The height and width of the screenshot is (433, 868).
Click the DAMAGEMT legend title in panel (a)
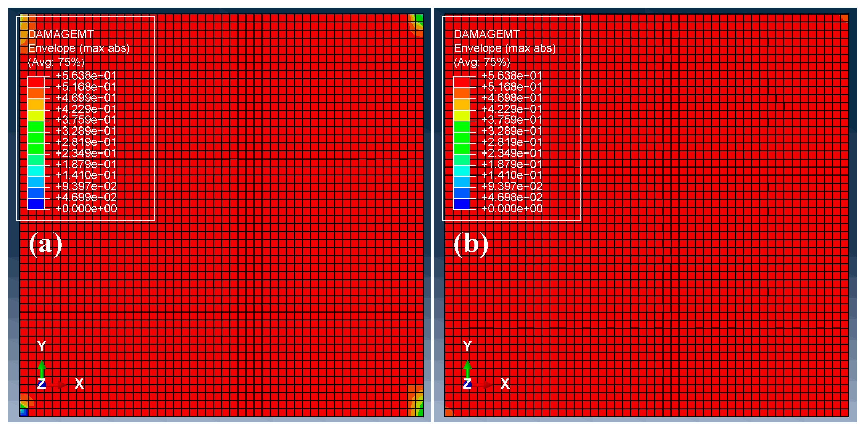pos(61,34)
